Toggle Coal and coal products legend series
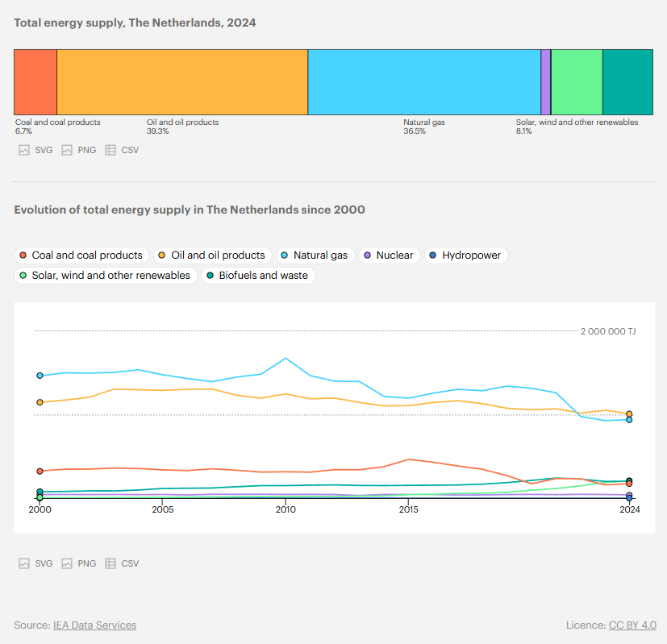 [81, 256]
